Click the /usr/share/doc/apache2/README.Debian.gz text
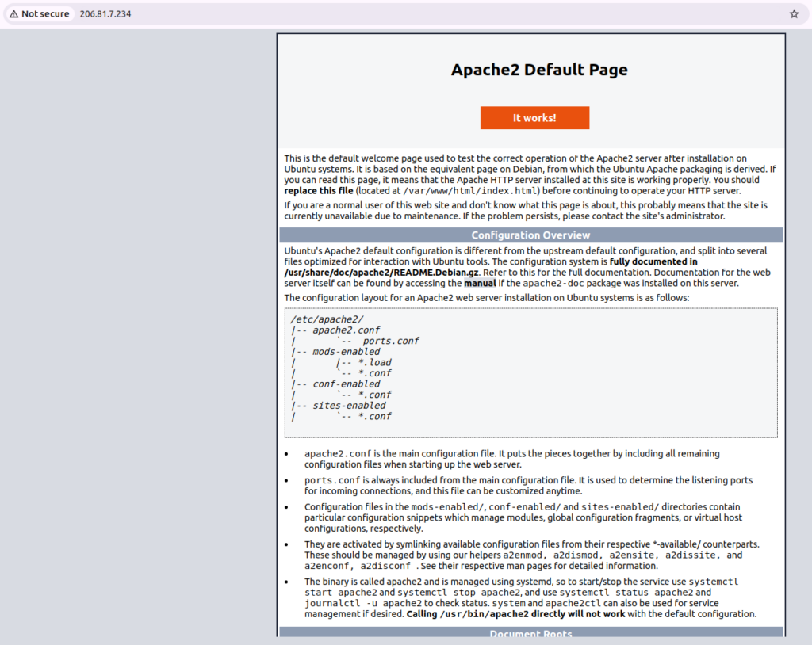Screen dimensions: 812x645 pyautogui.click(x=381, y=273)
